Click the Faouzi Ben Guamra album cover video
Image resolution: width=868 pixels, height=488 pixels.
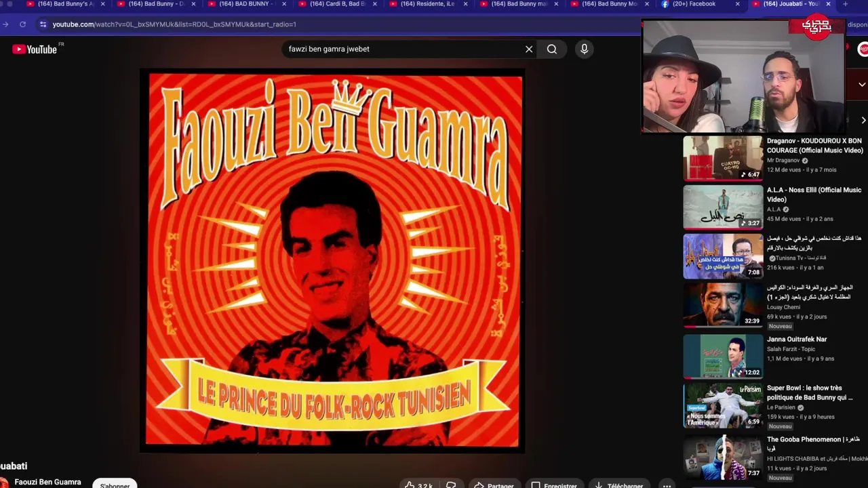[332, 260]
